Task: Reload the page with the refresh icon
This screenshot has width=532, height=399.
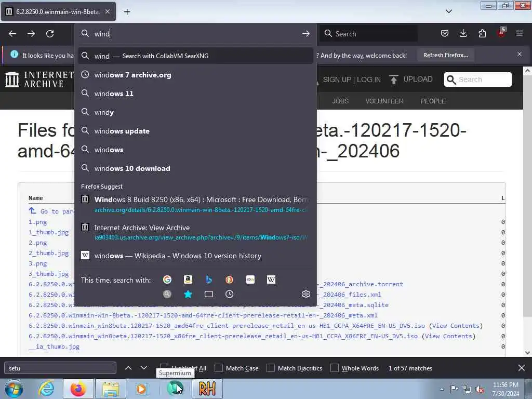Action: [x=50, y=34]
